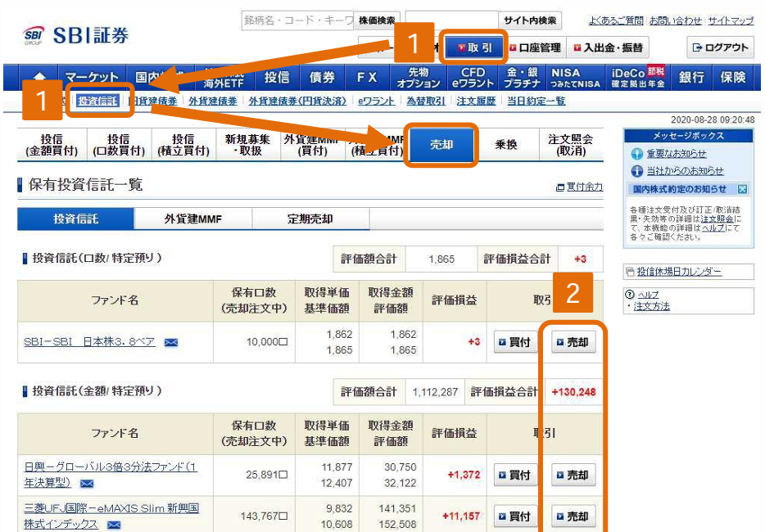Image resolution: width=765 pixels, height=532 pixels.
Task: Open 口座管理 in the header
Action: click(x=535, y=47)
